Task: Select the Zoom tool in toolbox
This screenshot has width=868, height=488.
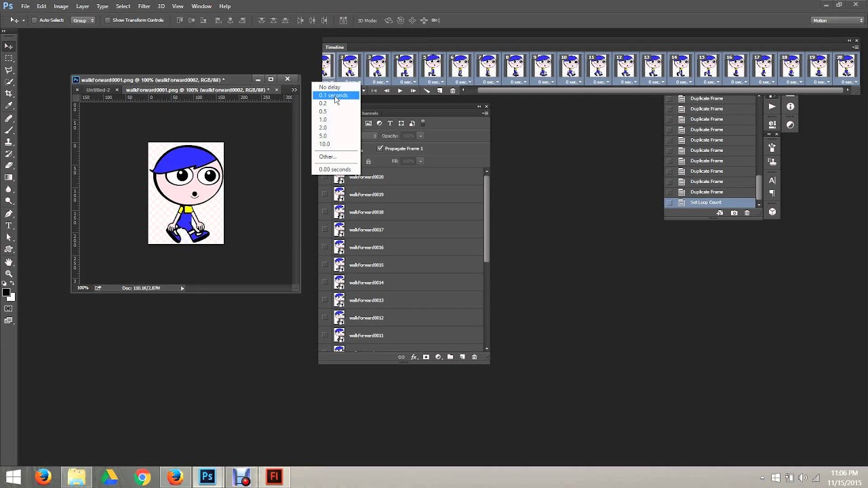Action: [x=9, y=274]
